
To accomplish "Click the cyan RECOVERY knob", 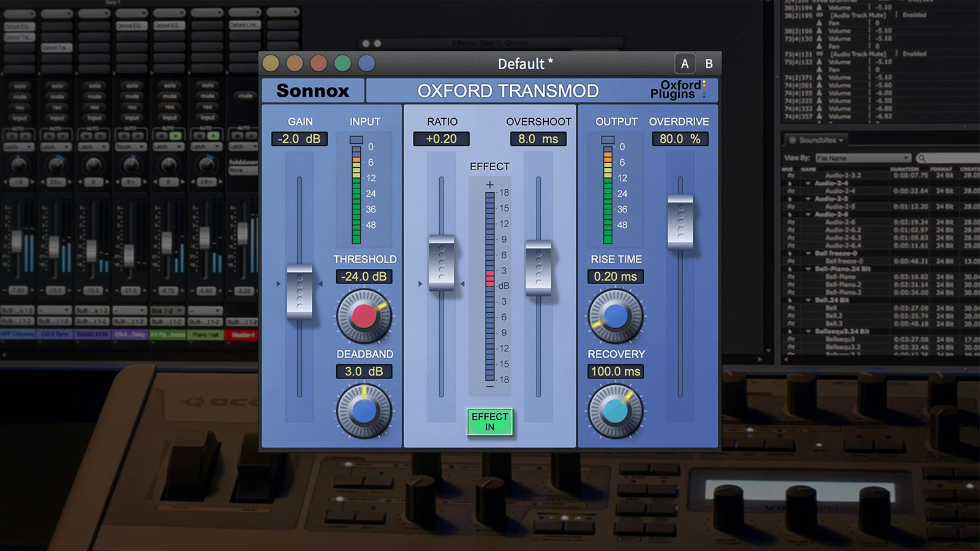I will [x=616, y=411].
